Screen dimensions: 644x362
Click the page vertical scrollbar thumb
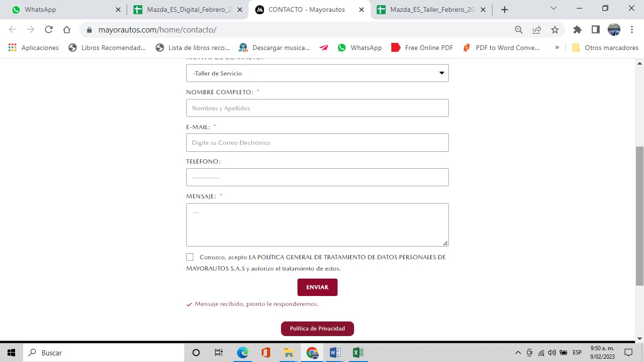[x=640, y=216]
